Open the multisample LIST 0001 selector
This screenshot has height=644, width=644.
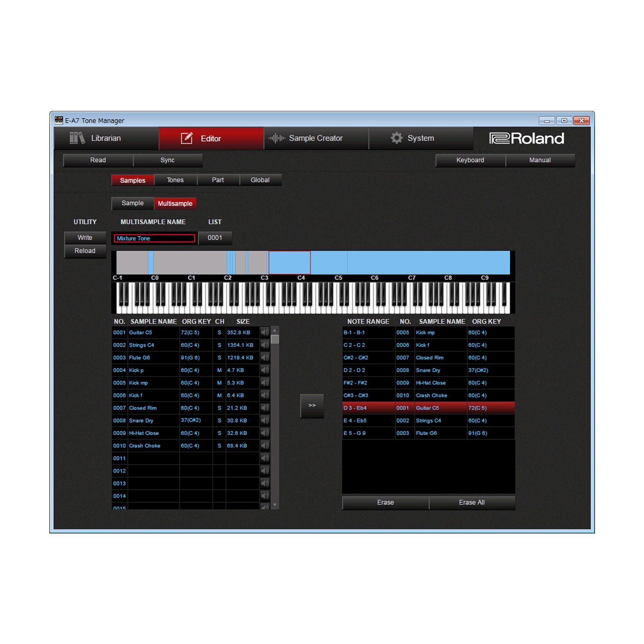[215, 238]
